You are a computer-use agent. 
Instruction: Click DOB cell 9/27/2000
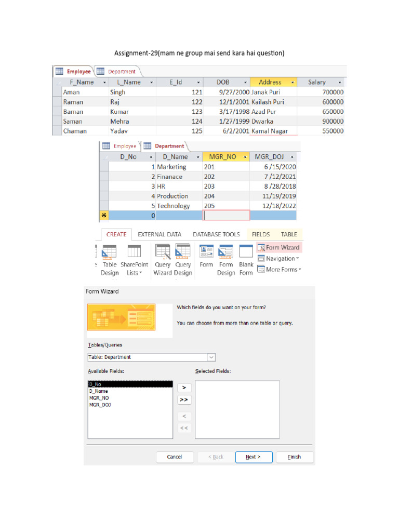click(x=227, y=92)
